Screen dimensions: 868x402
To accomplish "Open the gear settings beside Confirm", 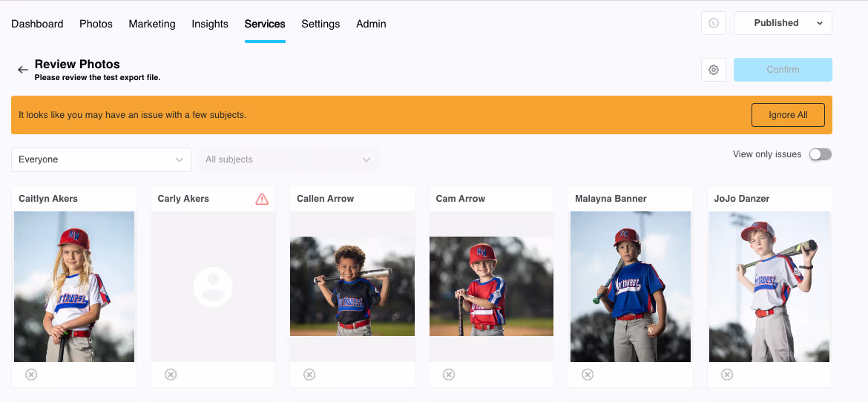I will click(714, 70).
